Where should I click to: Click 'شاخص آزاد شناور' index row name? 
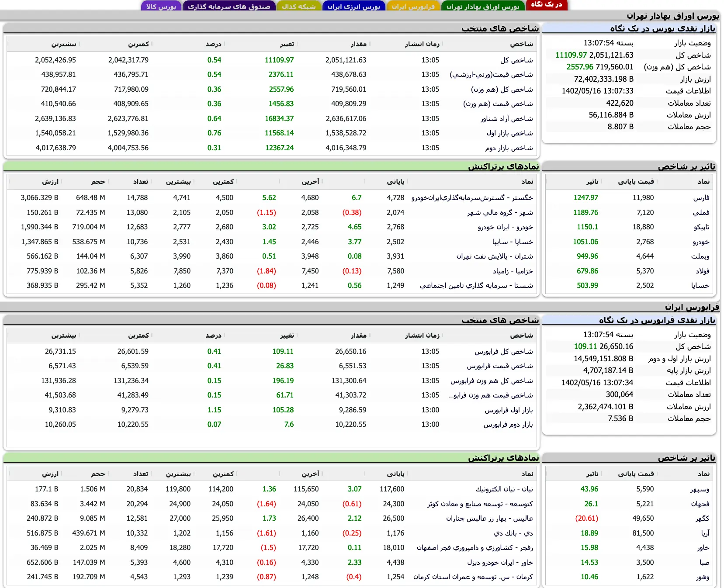507,119
